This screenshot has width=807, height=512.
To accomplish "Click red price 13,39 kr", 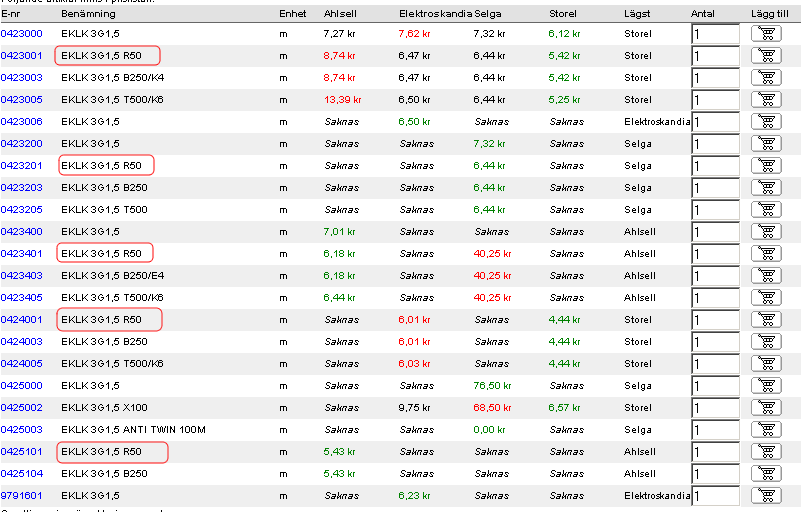I will tap(342, 100).
